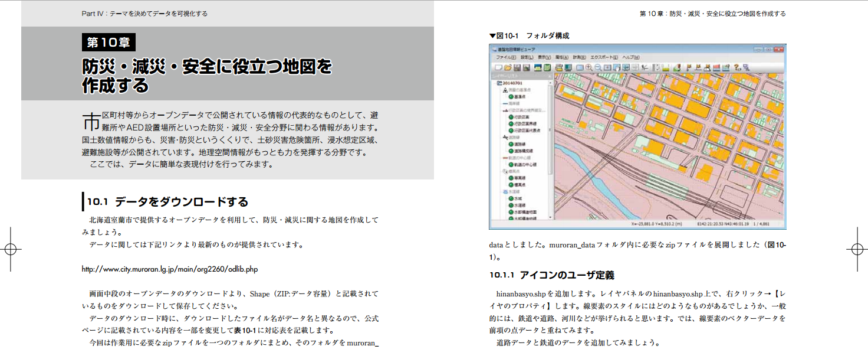Click the monitor display icon beside the printer
868x359 pixels.
[x=568, y=67]
